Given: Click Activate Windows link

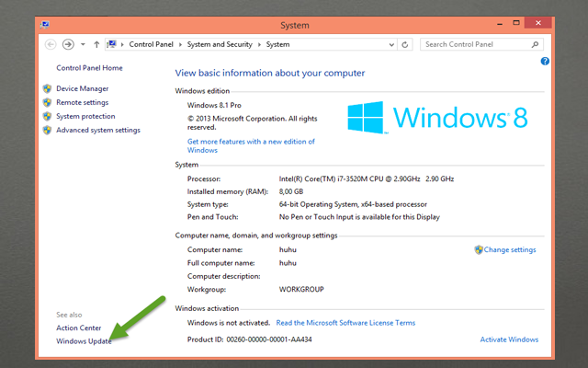Looking at the screenshot, I should [x=509, y=339].
